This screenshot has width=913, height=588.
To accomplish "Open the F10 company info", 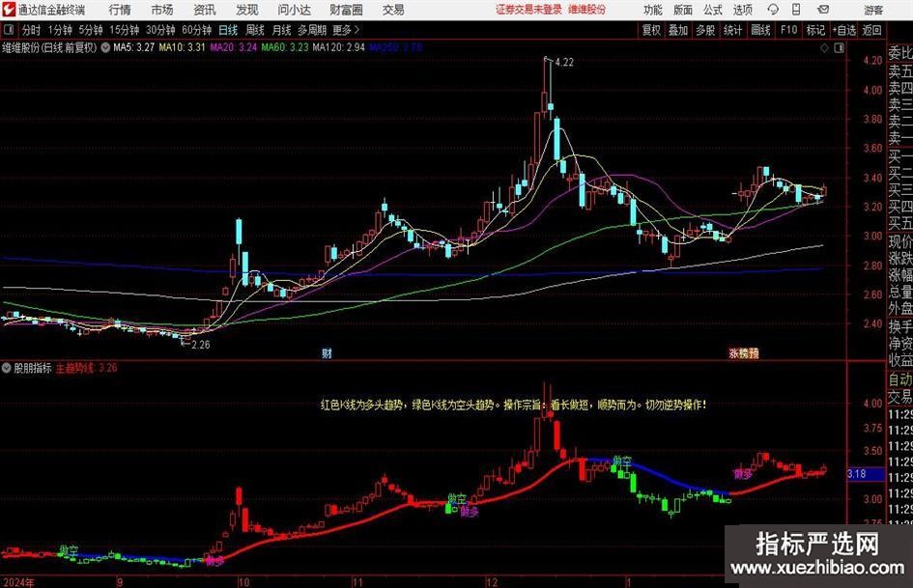I will pyautogui.click(x=788, y=30).
